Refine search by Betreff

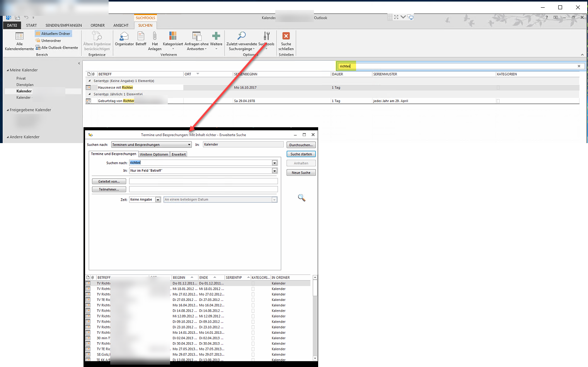(141, 39)
